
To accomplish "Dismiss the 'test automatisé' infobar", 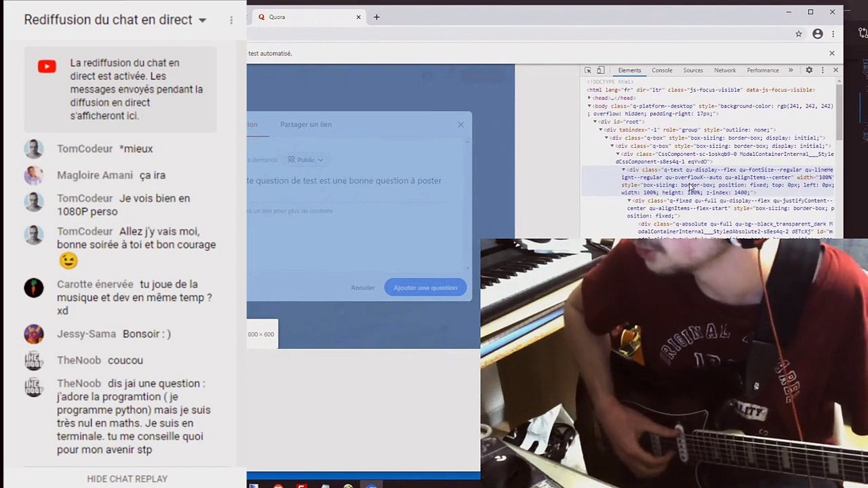I will pos(832,53).
